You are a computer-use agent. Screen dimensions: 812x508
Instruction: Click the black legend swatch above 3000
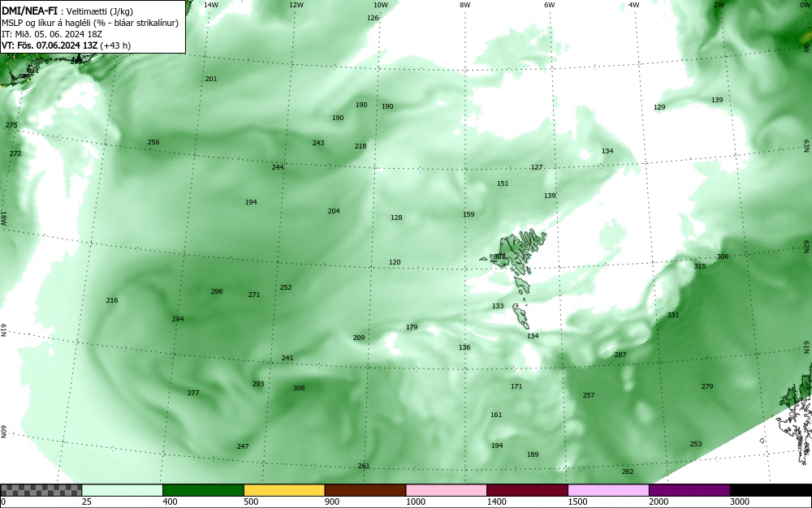771,490
